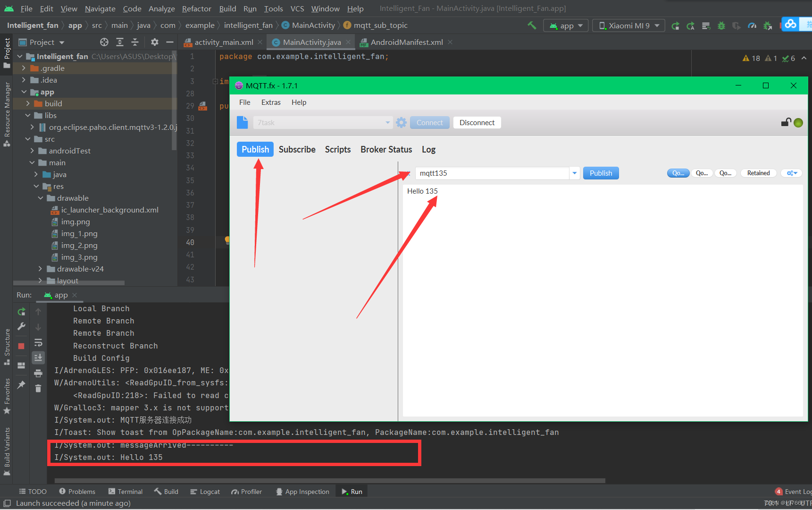Click the Debug app bug icon
This screenshot has height=510, width=812.
721,26
